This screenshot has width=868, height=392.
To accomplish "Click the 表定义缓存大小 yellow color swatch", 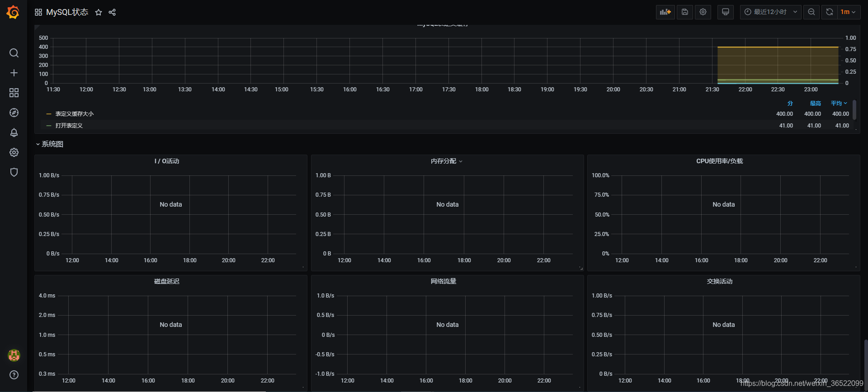I will pos(49,114).
